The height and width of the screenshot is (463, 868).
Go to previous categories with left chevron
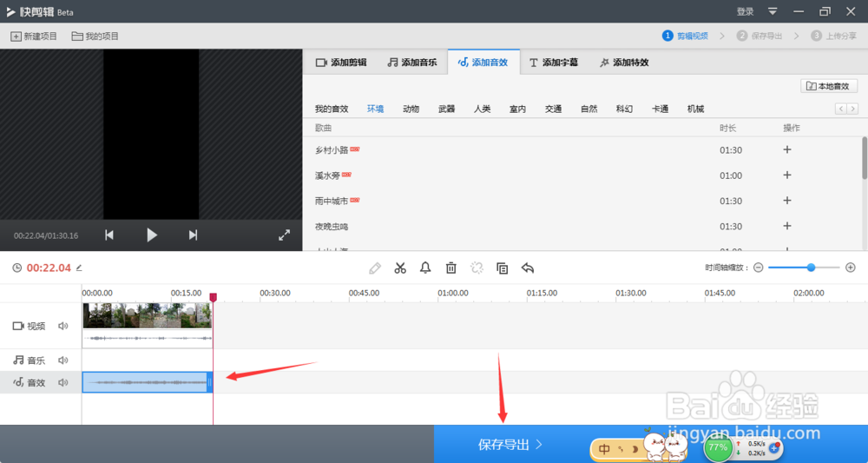(841, 109)
